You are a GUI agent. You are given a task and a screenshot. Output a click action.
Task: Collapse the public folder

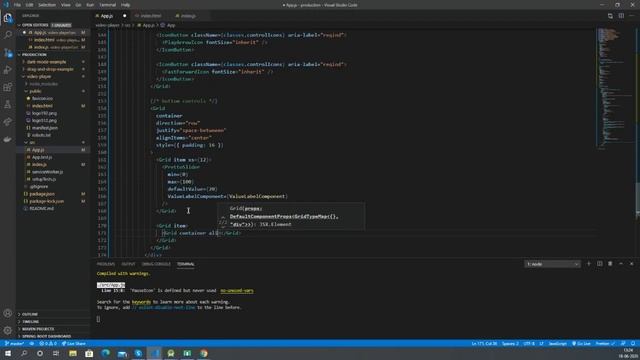(35, 91)
